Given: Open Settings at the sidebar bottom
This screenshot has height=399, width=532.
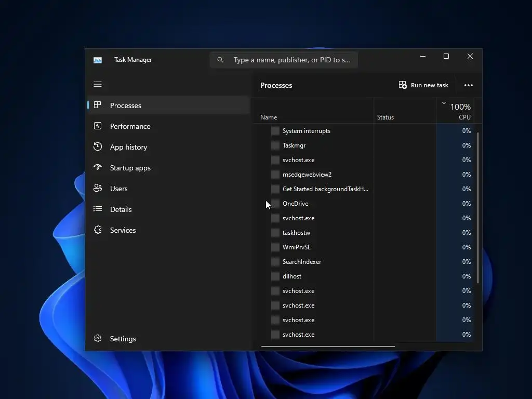Looking at the screenshot, I should click(169, 339).
